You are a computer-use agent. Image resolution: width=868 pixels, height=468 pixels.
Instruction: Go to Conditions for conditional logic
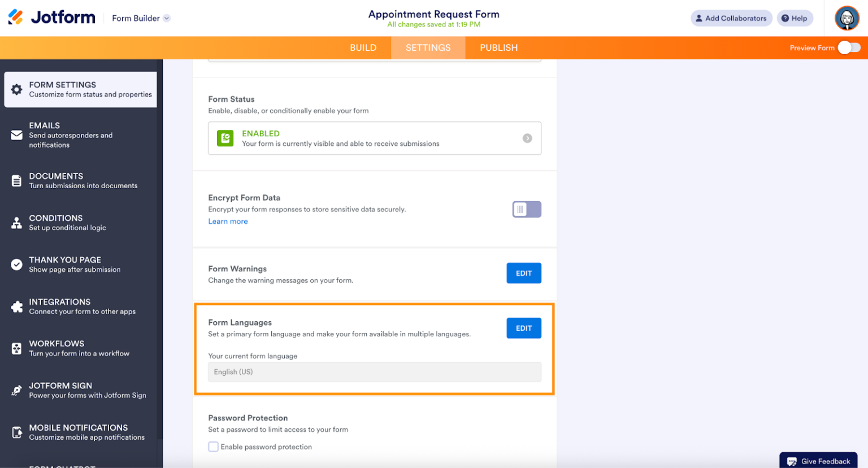pos(80,223)
